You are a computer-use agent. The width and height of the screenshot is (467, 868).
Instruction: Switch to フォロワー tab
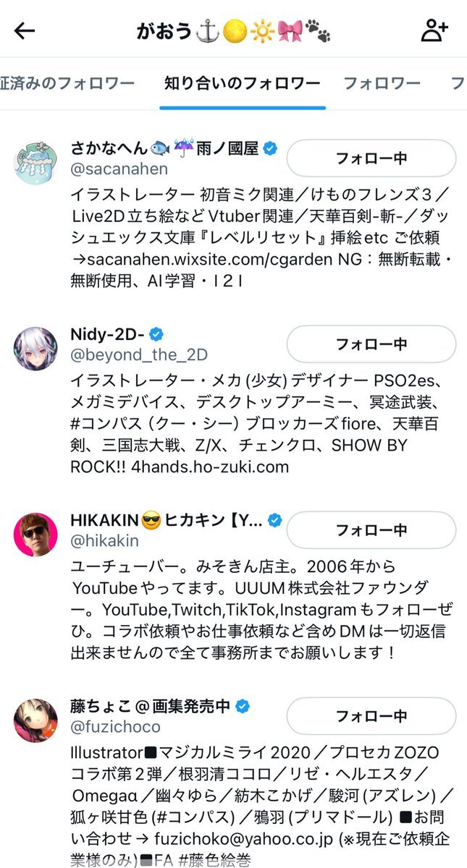click(x=382, y=83)
